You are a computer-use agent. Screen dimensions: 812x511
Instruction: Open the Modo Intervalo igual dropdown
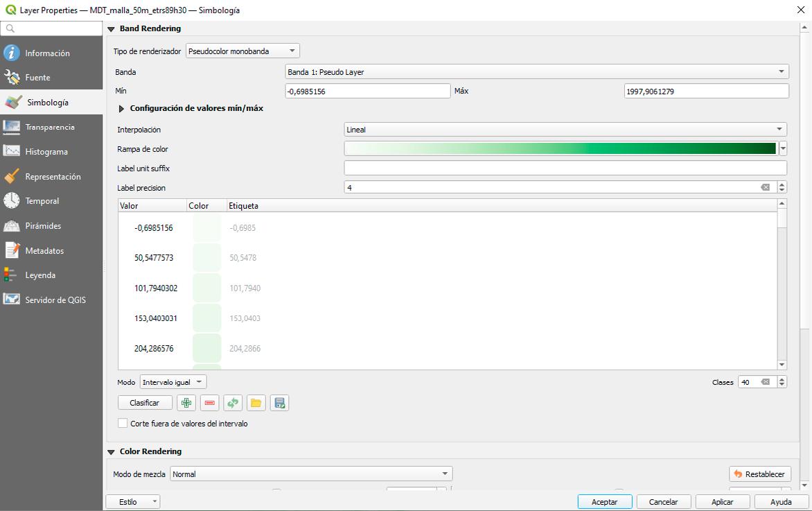click(173, 382)
